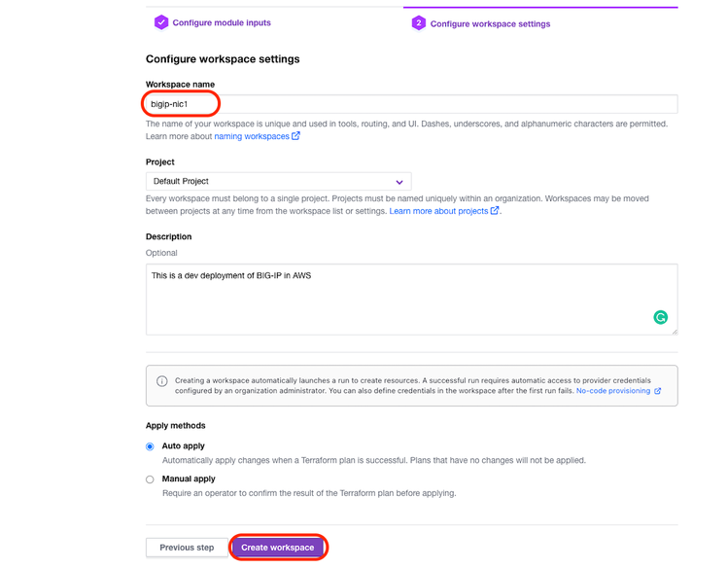Screen dimensions: 728x568
Task: Click external-link icon after naming workspaces
Action: pyautogui.click(x=296, y=136)
